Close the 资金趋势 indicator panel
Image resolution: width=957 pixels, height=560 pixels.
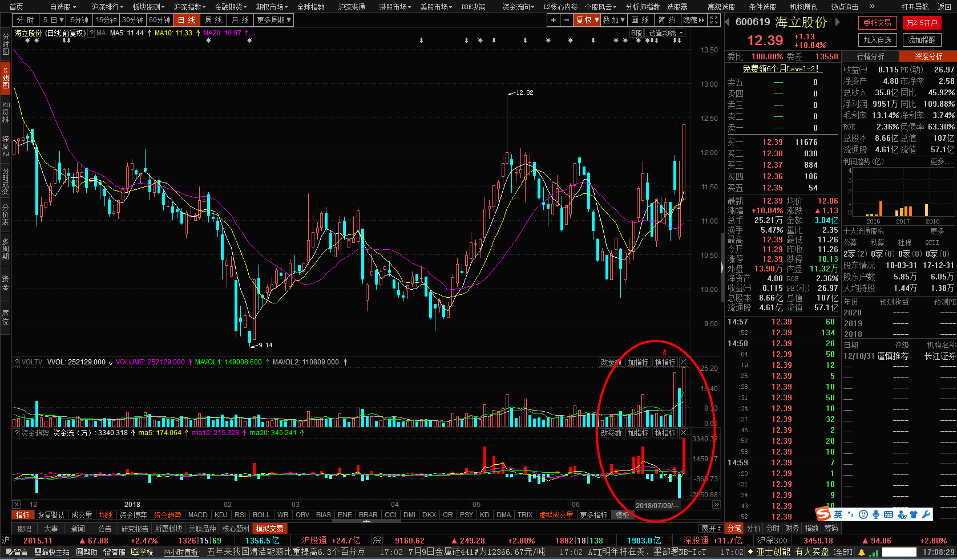(x=684, y=433)
